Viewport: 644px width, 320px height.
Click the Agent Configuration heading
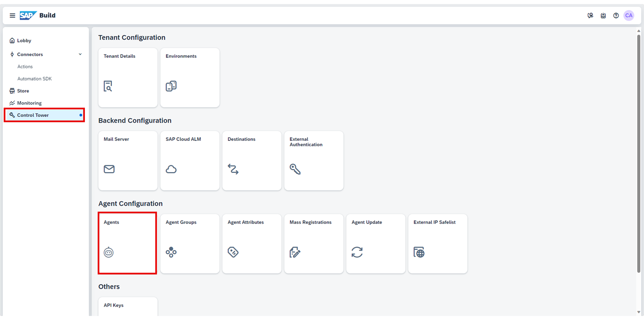pyautogui.click(x=130, y=204)
